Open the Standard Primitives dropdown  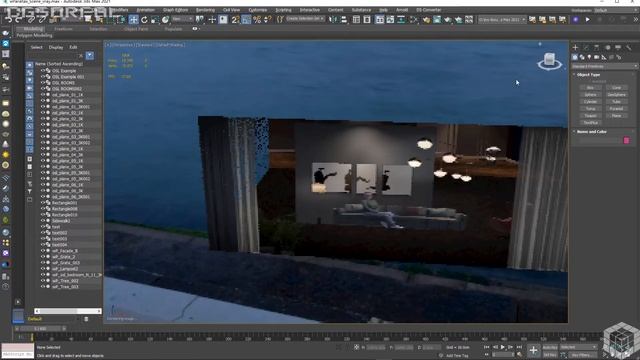point(604,66)
